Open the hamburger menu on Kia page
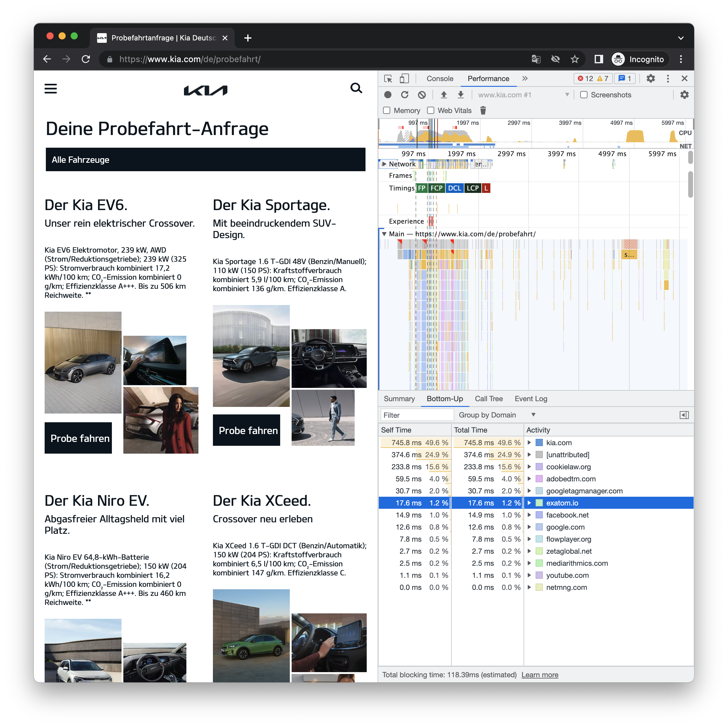Screen dimensions: 728x727 (50, 89)
